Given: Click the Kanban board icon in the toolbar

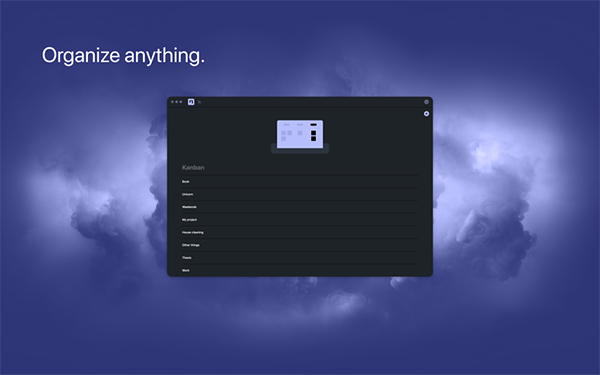Looking at the screenshot, I should pyautogui.click(x=191, y=102).
